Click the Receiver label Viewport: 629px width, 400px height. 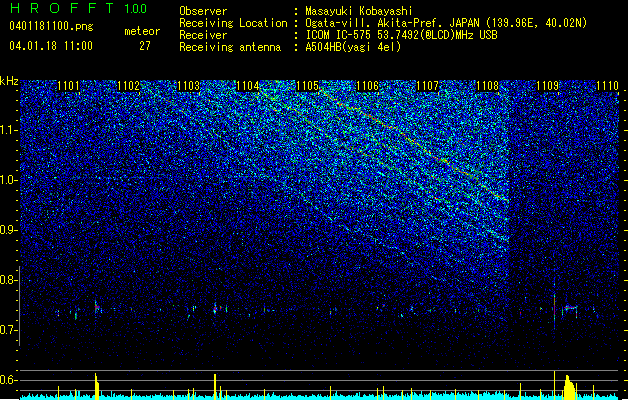(x=203, y=35)
